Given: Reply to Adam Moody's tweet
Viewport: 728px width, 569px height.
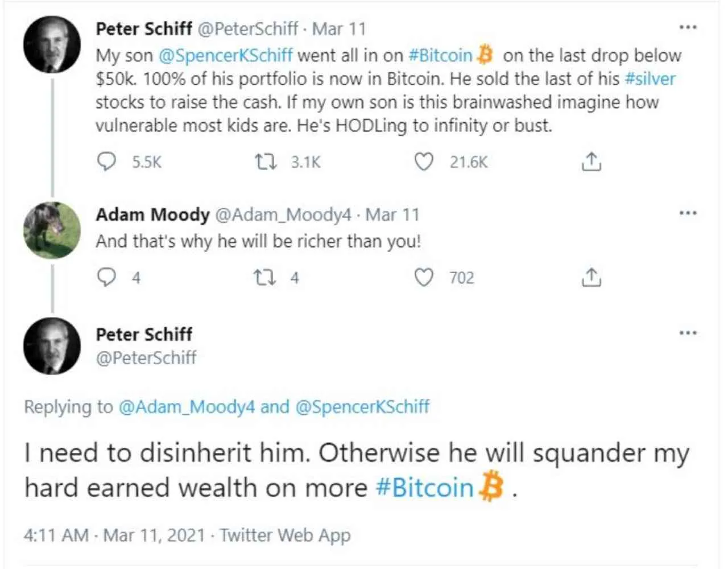Looking at the screenshot, I should [107, 278].
